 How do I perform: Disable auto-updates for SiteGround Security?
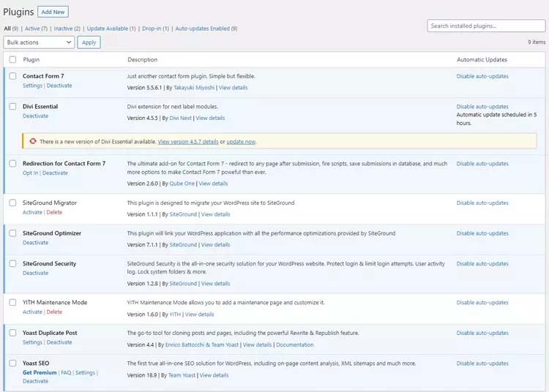click(x=482, y=264)
